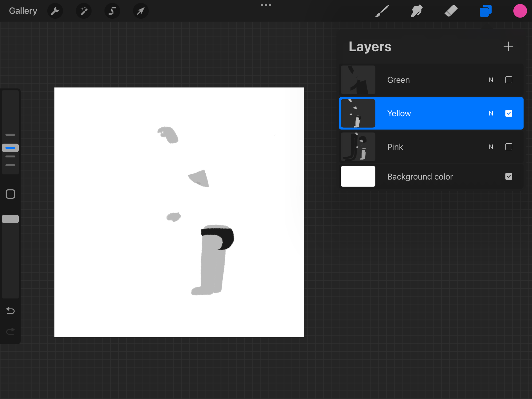
Task: Tap the undo arrow
Action: pos(10,310)
